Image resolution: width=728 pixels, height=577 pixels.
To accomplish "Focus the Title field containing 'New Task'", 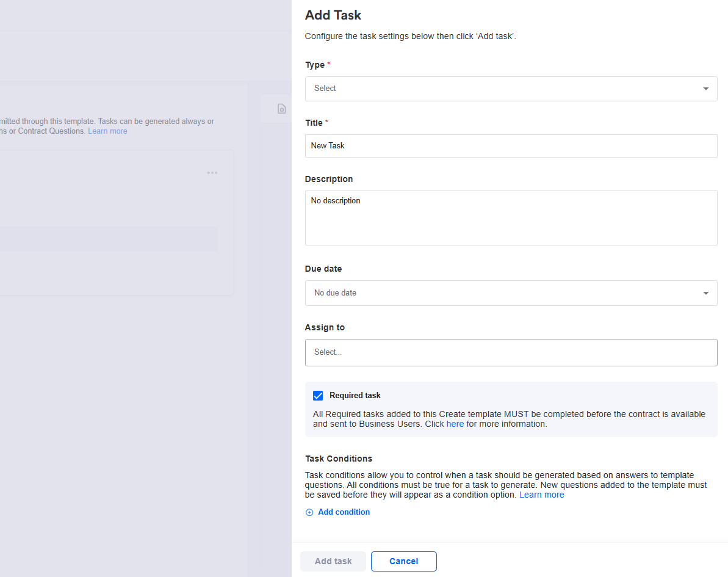I will [x=511, y=146].
